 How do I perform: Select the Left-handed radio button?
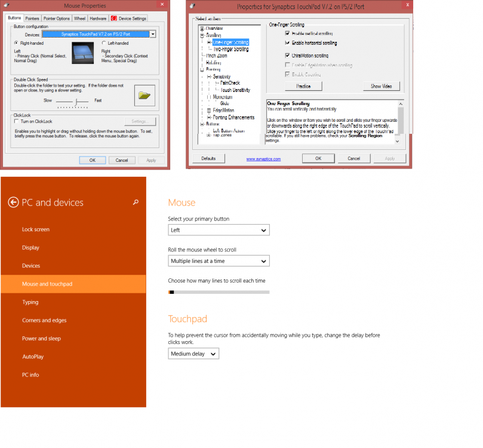pos(103,43)
